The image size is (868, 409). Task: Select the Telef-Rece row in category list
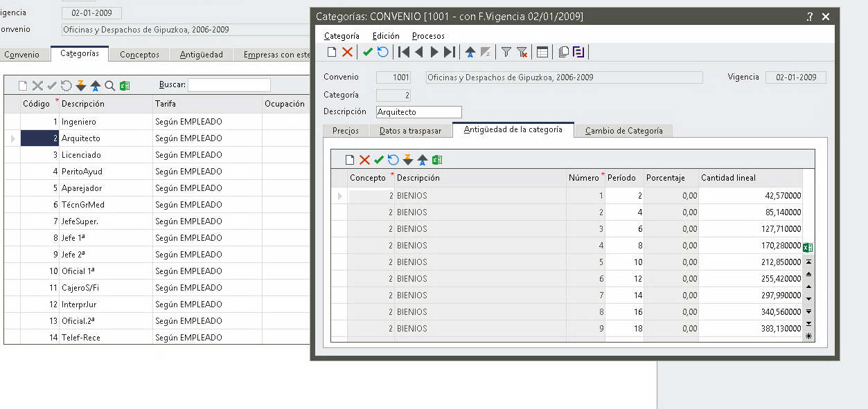(157, 337)
